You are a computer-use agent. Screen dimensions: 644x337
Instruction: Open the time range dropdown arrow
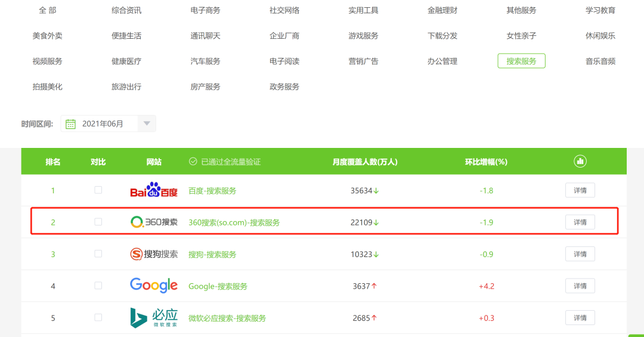pyautogui.click(x=147, y=123)
